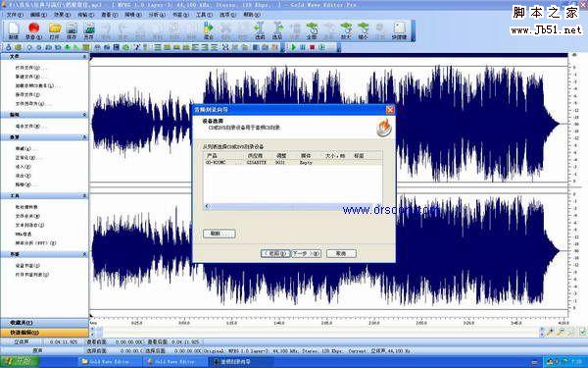588x368 pixels.
Task: Switch to the 快速编辑(Q) quick edit tab
Action: [x=44, y=333]
